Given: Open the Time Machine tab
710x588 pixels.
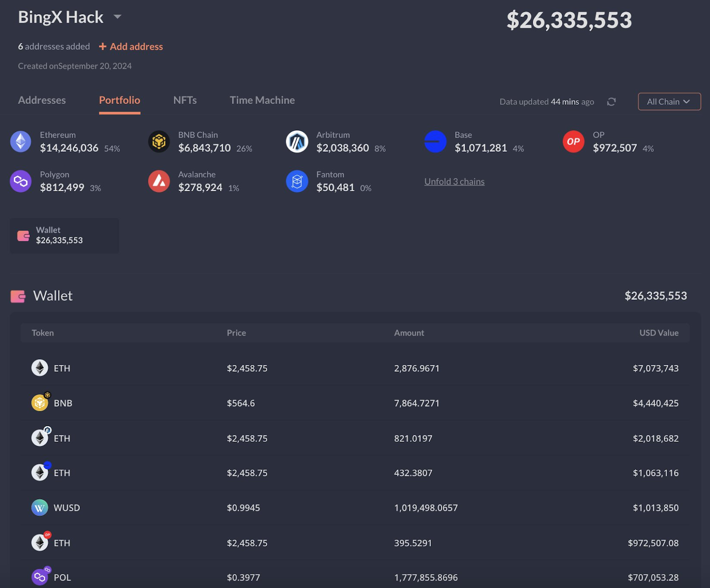Looking at the screenshot, I should click(x=262, y=100).
